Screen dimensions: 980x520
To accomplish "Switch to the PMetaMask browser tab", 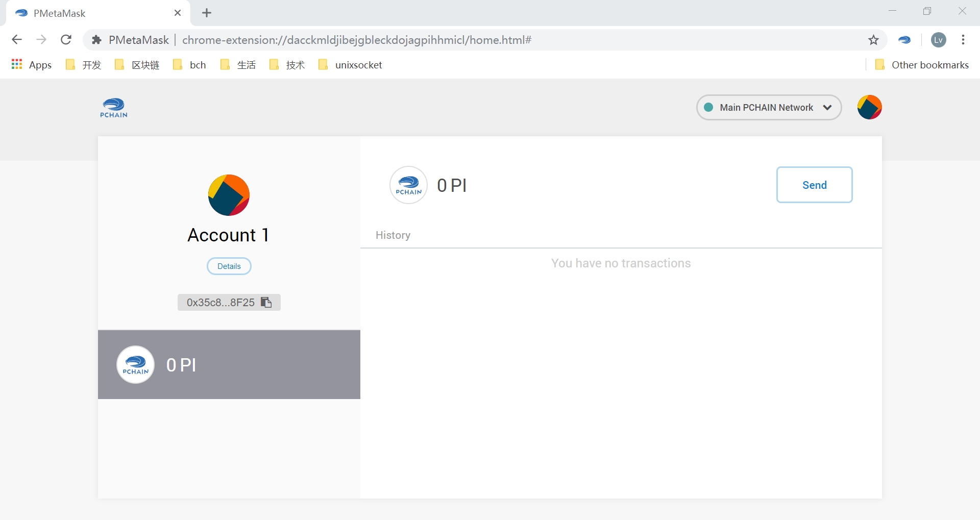I will pos(92,13).
